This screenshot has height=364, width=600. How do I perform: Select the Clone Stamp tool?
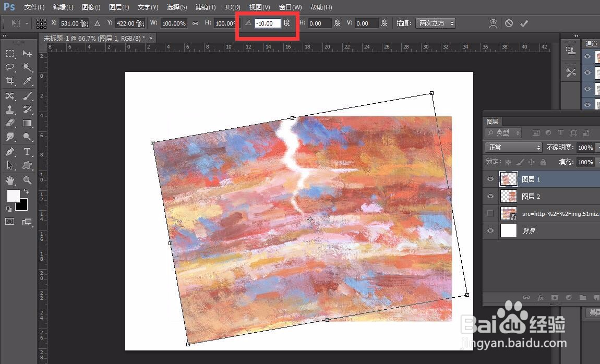click(x=10, y=110)
